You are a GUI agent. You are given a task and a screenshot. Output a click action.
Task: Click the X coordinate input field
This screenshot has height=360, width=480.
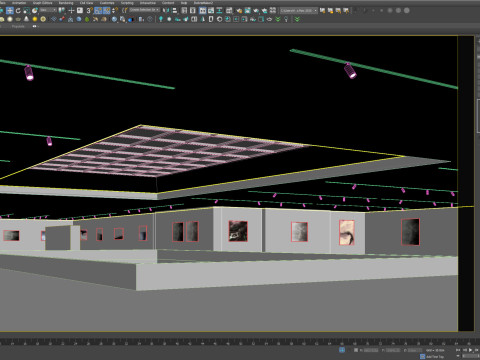coord(371,350)
